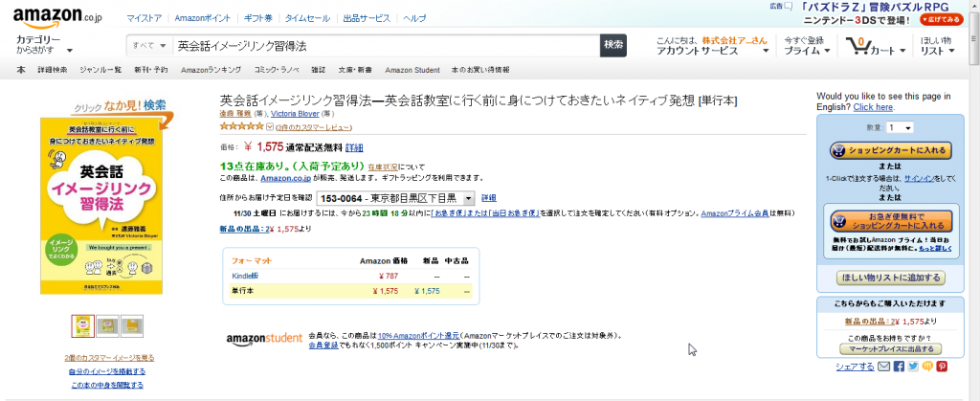The height and width of the screenshot is (401, 980).
Task: Open the カテゴリー からさがす dropdown
Action: 45,45
